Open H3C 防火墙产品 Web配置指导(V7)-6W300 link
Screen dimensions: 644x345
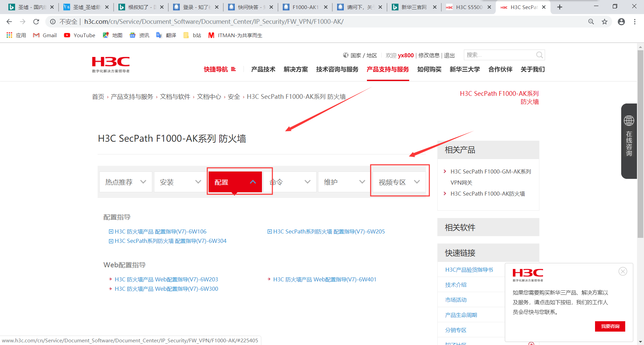click(166, 289)
